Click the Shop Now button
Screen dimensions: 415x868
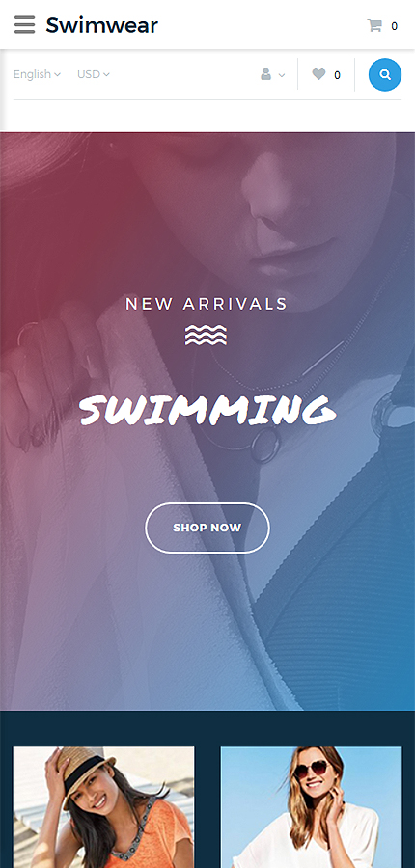click(x=207, y=528)
